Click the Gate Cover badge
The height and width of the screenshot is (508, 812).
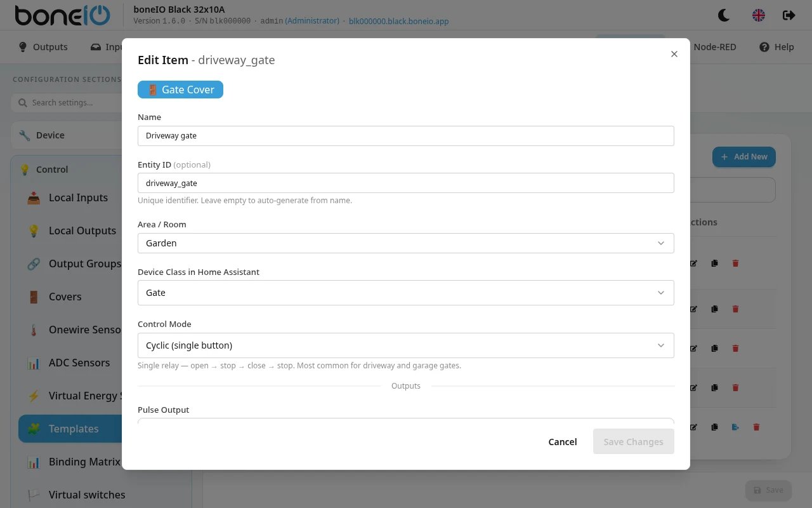tap(180, 90)
